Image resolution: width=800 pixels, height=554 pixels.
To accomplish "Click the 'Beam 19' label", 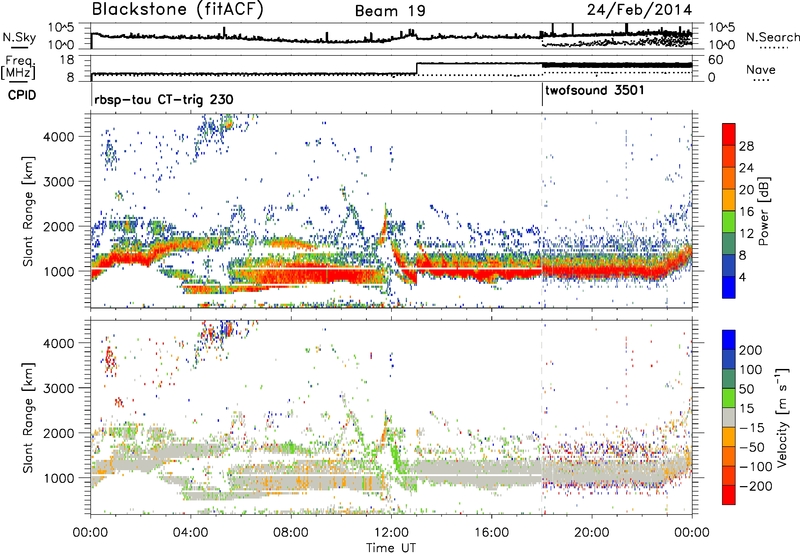I will [x=390, y=11].
